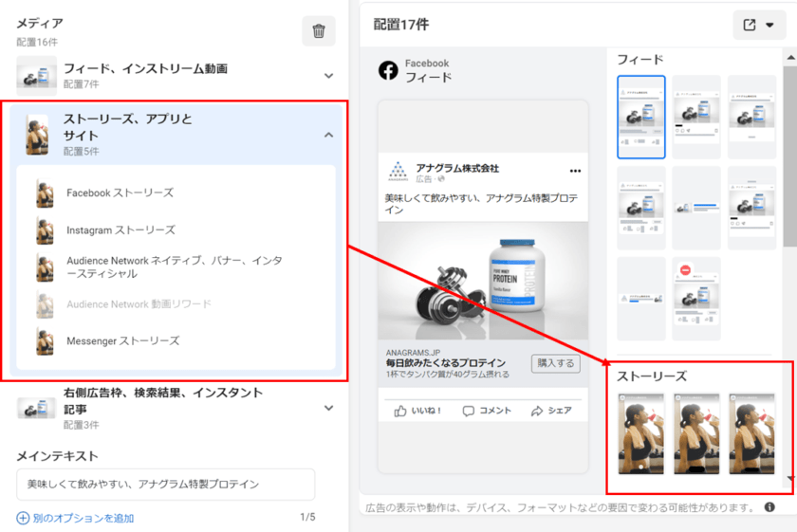The width and height of the screenshot is (797, 532).
Task: Click 購入する call-to-action button
Action: pyautogui.click(x=556, y=363)
